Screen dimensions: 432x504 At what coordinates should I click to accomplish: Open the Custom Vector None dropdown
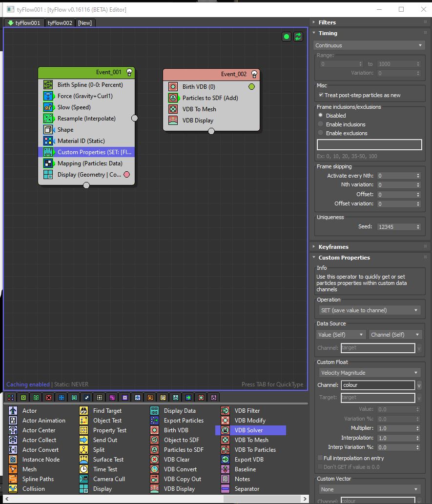[x=370, y=489]
